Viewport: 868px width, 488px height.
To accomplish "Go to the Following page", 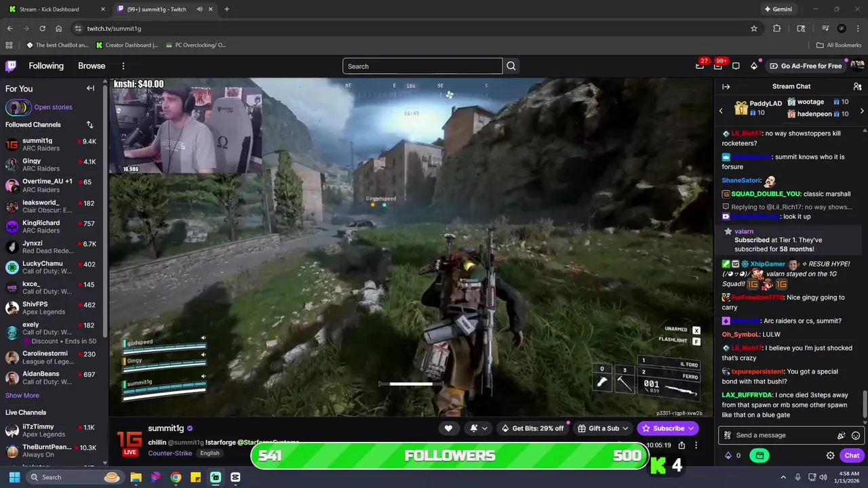I will pyautogui.click(x=46, y=66).
